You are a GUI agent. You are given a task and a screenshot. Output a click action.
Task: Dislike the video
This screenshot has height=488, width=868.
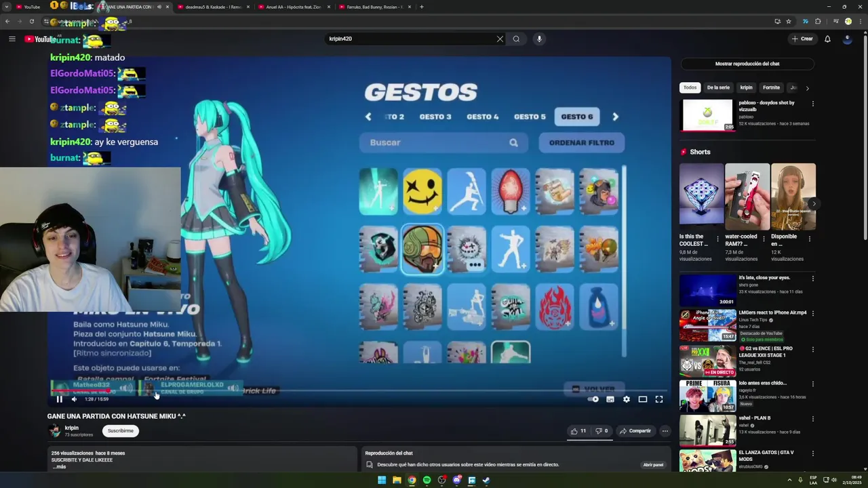(x=602, y=431)
